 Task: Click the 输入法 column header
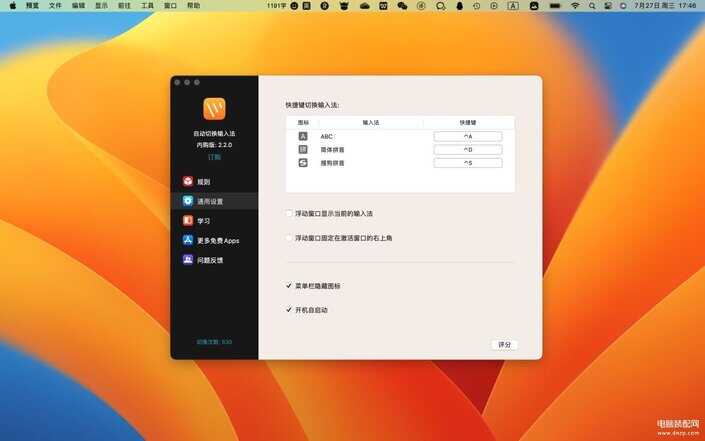click(371, 122)
